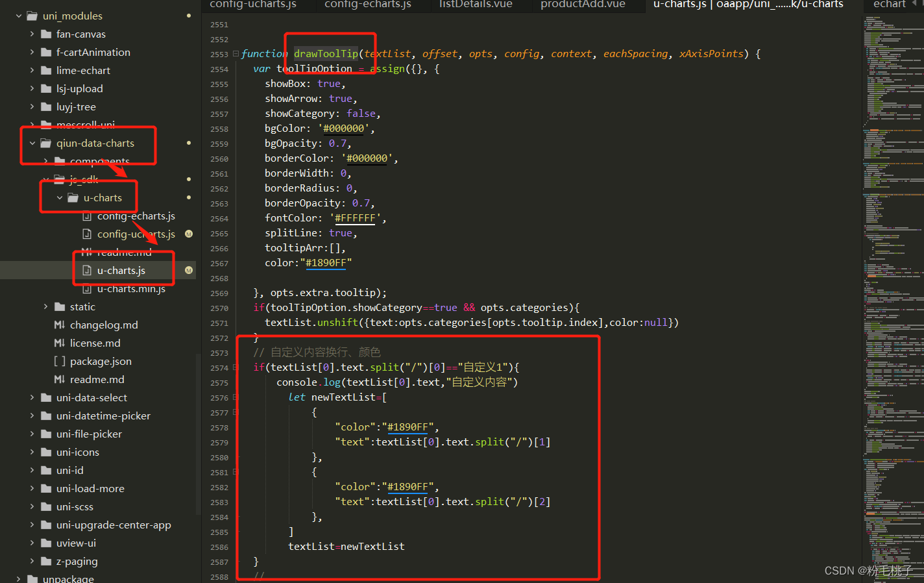Select the uni-datetime-picker folder

(103, 416)
